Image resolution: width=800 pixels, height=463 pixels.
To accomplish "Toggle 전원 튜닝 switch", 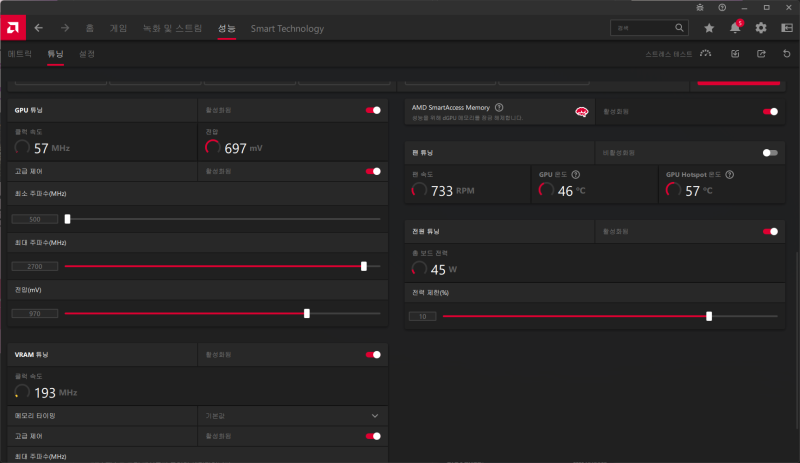I will tap(770, 232).
